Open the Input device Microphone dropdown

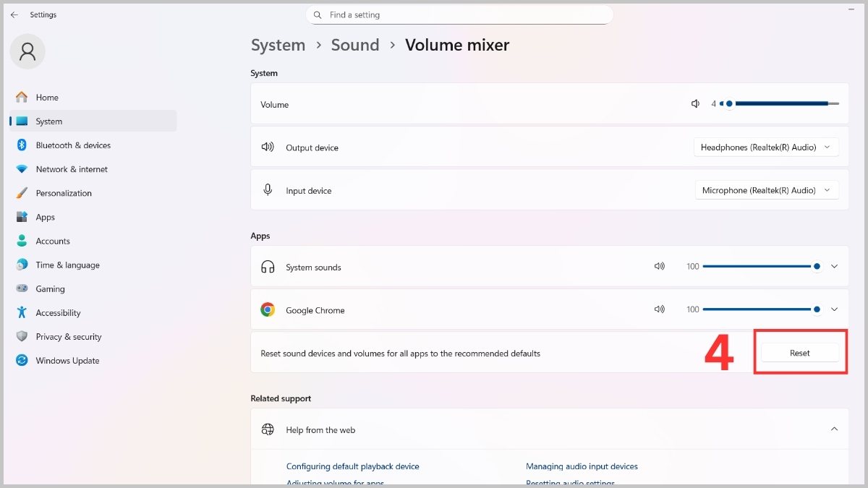point(766,191)
